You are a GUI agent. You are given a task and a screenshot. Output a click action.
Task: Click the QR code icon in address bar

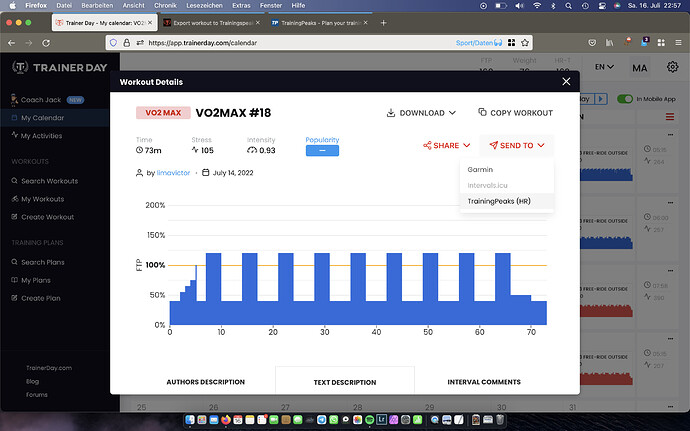[511, 43]
